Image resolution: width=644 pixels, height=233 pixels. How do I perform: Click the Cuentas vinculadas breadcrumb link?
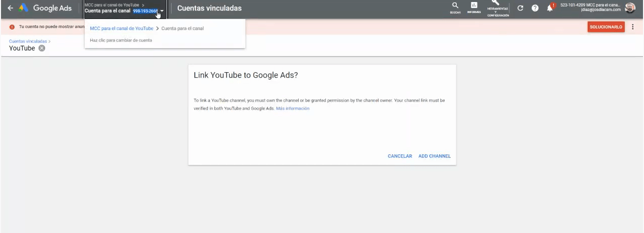28,41
